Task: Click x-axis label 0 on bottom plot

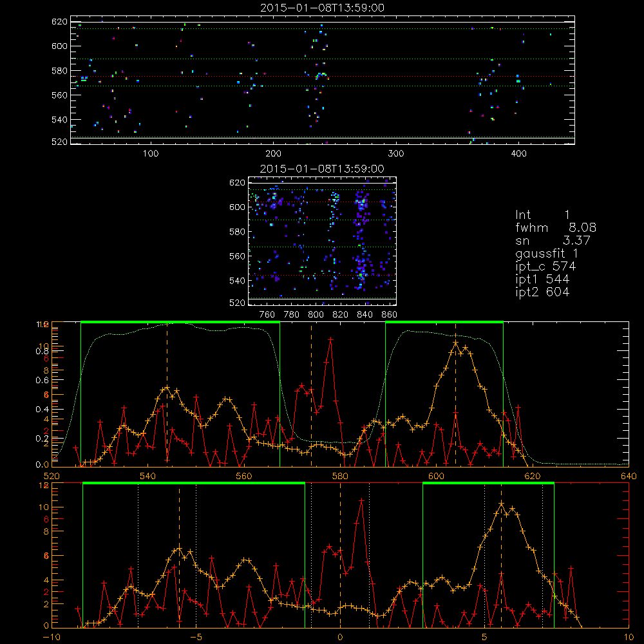Action: point(340,638)
